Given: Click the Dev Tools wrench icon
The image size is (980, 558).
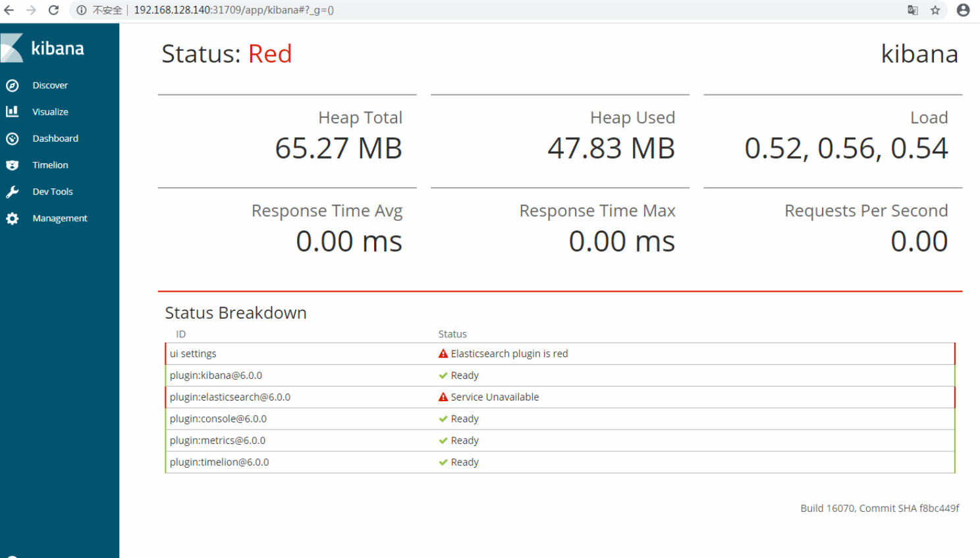Looking at the screenshot, I should (x=12, y=192).
